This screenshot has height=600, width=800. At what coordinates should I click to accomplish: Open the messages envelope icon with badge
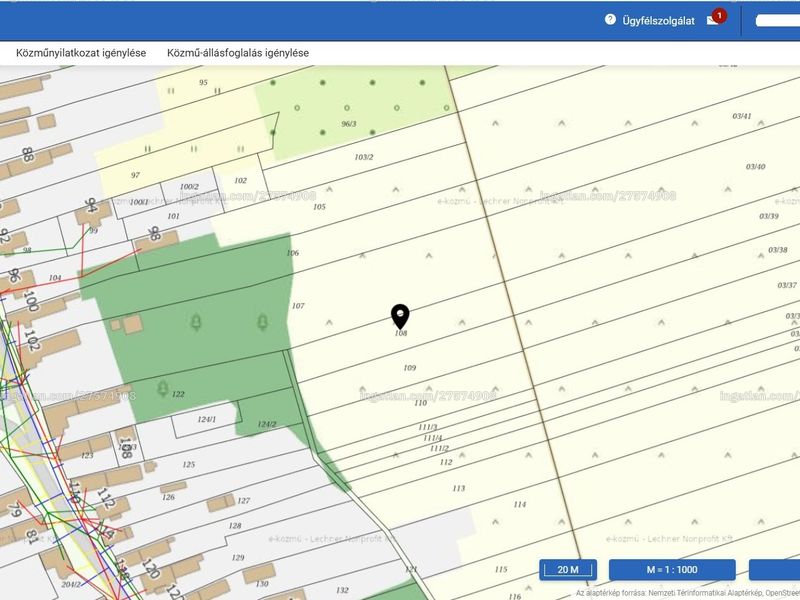click(716, 19)
